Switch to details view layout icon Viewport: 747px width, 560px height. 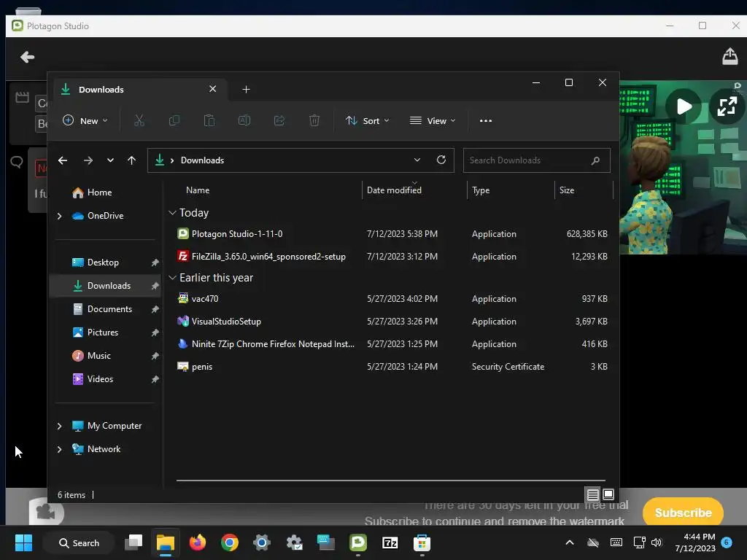tap(592, 495)
